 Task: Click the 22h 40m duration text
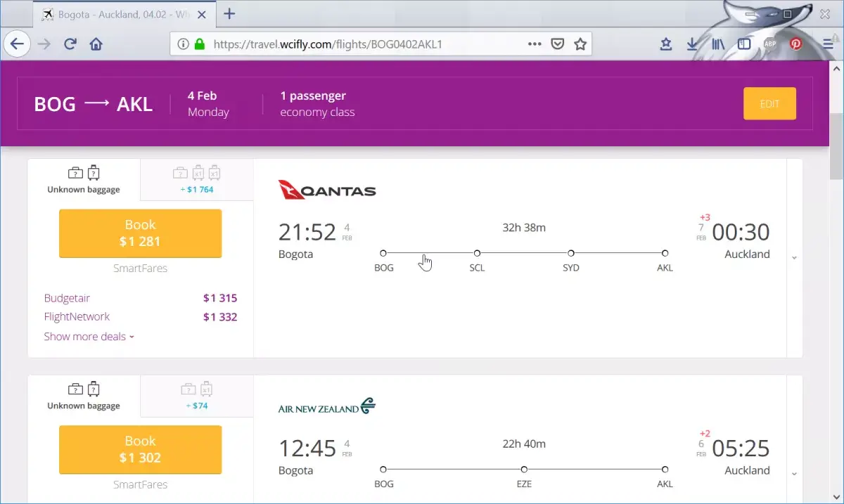[524, 444]
